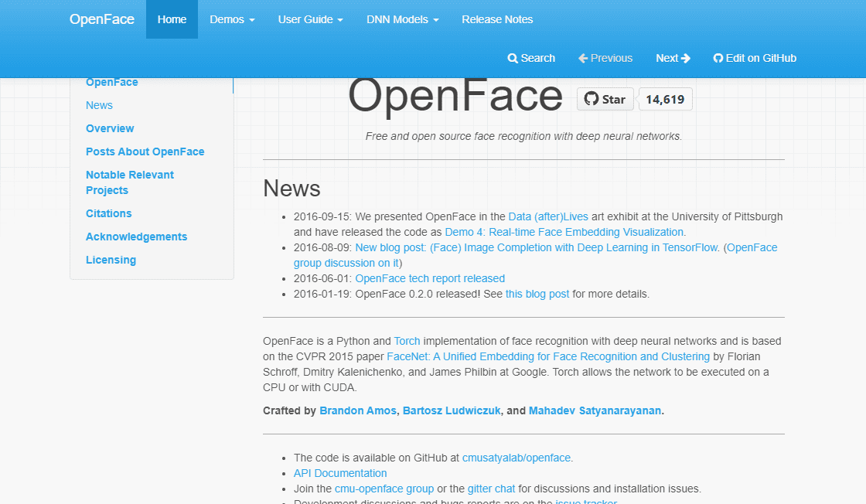
Task: Go to the Home nav tab
Action: (172, 19)
